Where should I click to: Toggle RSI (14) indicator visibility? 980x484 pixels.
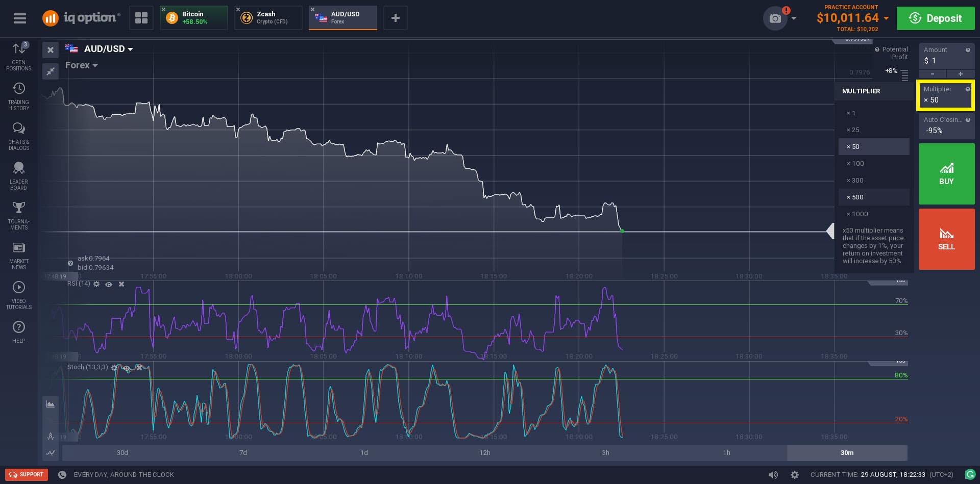(x=109, y=284)
